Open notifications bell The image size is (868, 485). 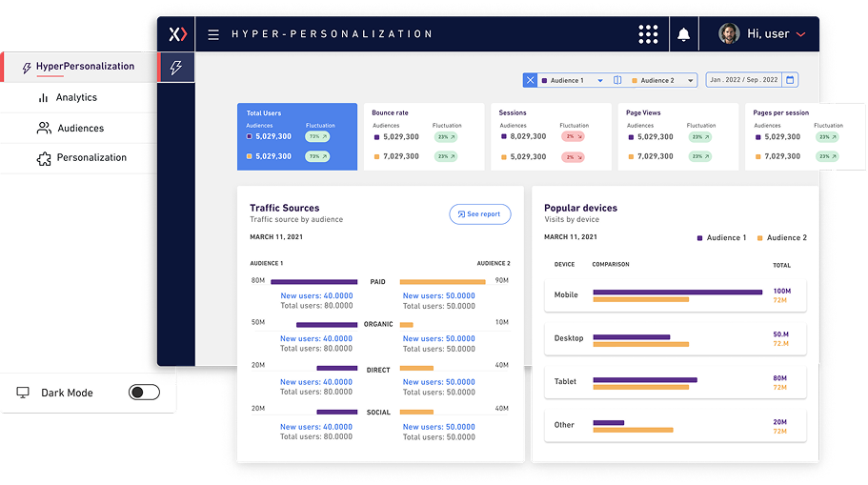[683, 35]
